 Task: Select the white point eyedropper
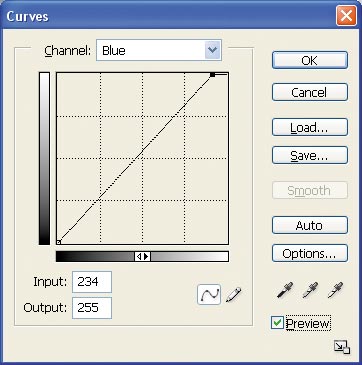(335, 290)
